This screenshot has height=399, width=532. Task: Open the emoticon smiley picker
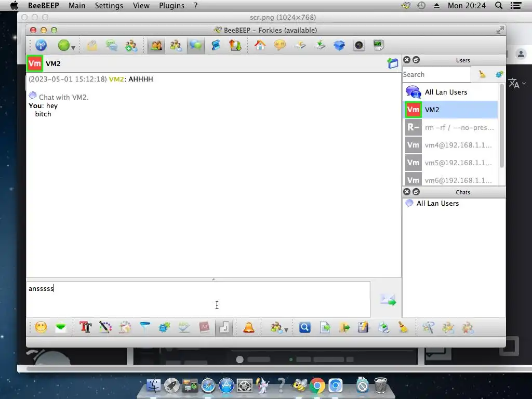(x=41, y=327)
